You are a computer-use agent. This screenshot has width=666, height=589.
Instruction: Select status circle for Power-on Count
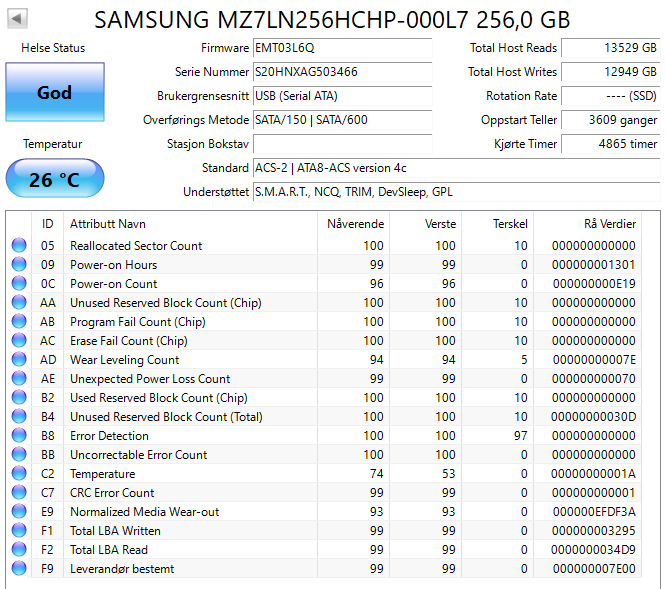[19, 283]
